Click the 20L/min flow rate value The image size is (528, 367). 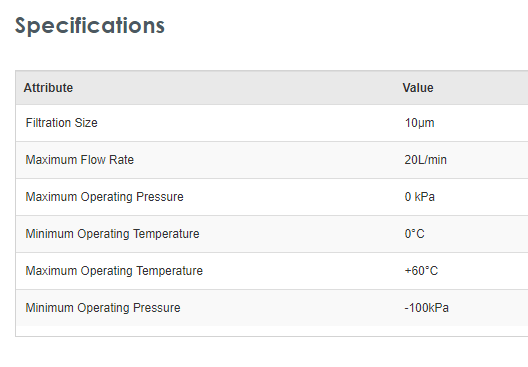pos(426,160)
